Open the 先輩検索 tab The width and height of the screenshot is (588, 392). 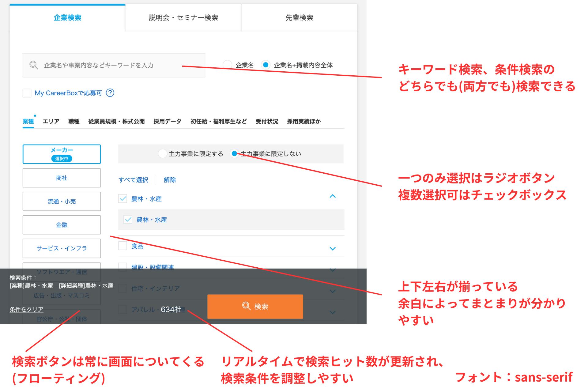pos(299,18)
